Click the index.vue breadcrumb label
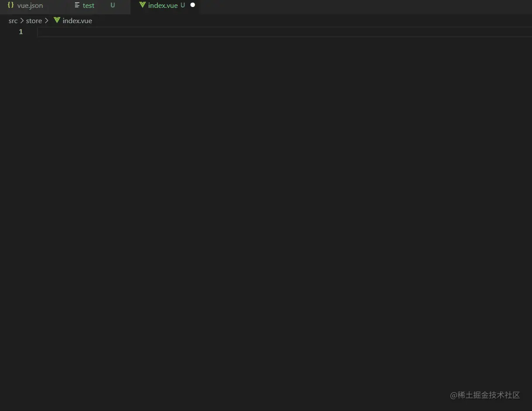 point(77,21)
